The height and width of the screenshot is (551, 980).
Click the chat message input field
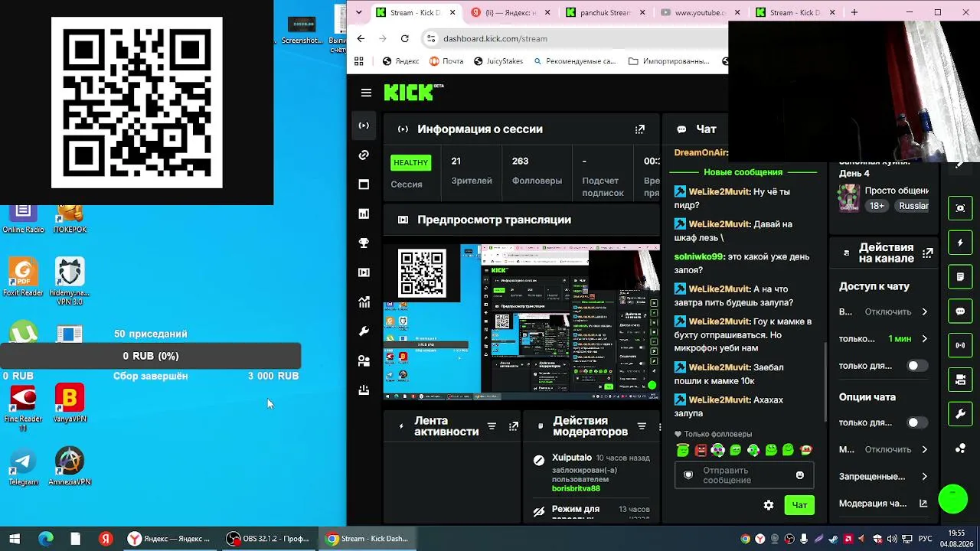point(744,475)
